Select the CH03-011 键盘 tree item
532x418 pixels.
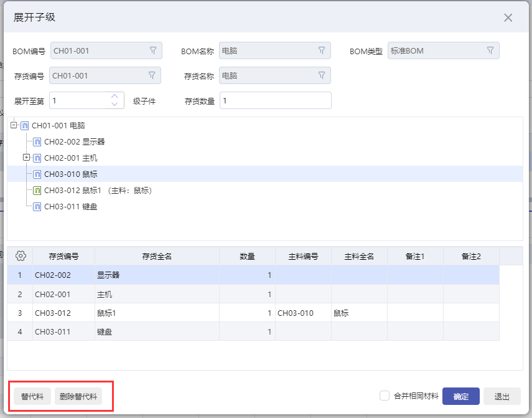tap(72, 206)
